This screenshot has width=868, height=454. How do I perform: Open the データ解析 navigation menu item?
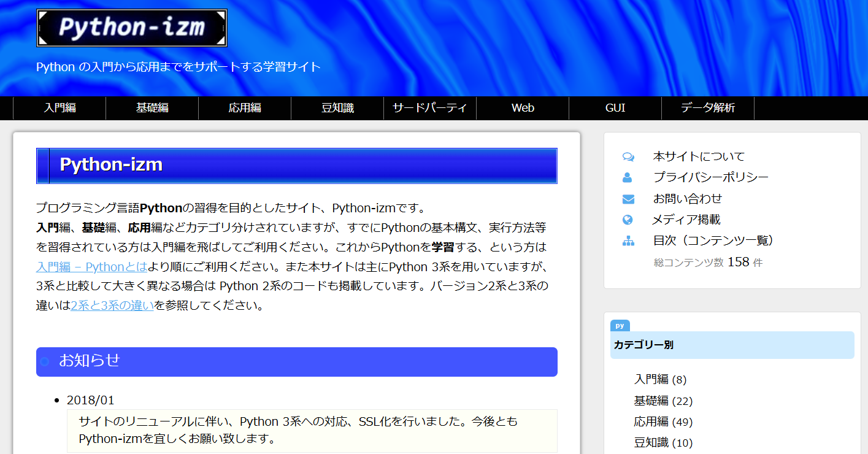point(707,108)
